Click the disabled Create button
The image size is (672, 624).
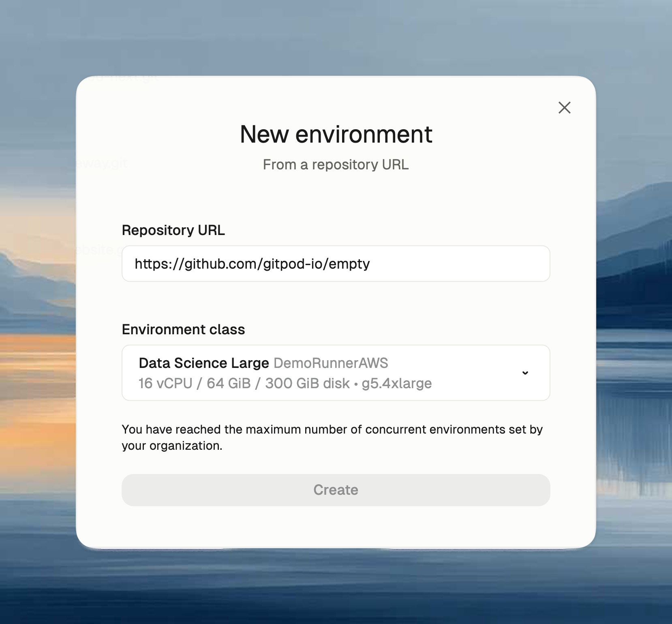[336, 490]
